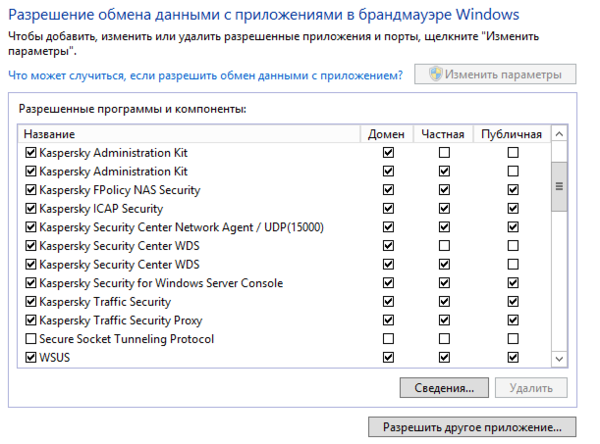
Task: Click the scrollbar down arrow
Action: coord(560,358)
